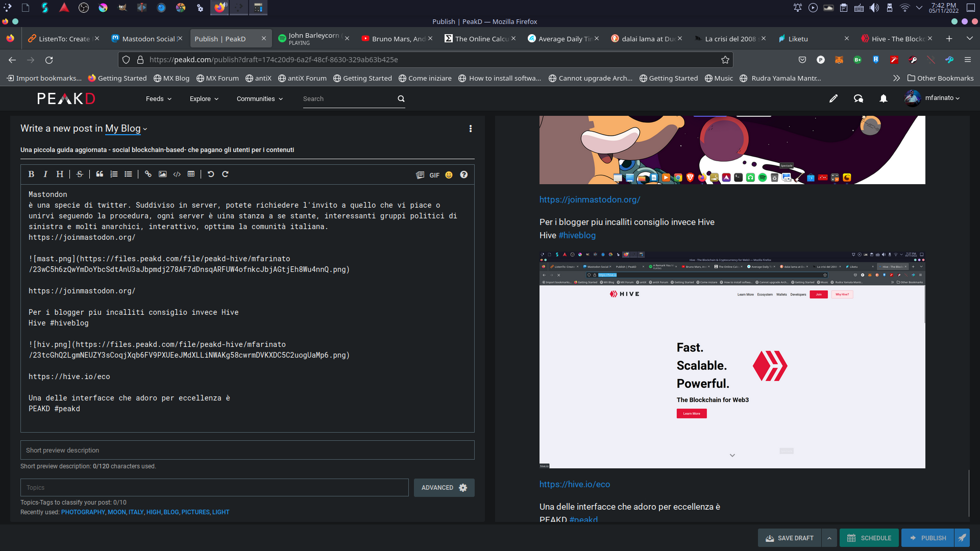Screen dimensions: 980x551
Task: Open markdown help question-mark icon
Action: 463,175
